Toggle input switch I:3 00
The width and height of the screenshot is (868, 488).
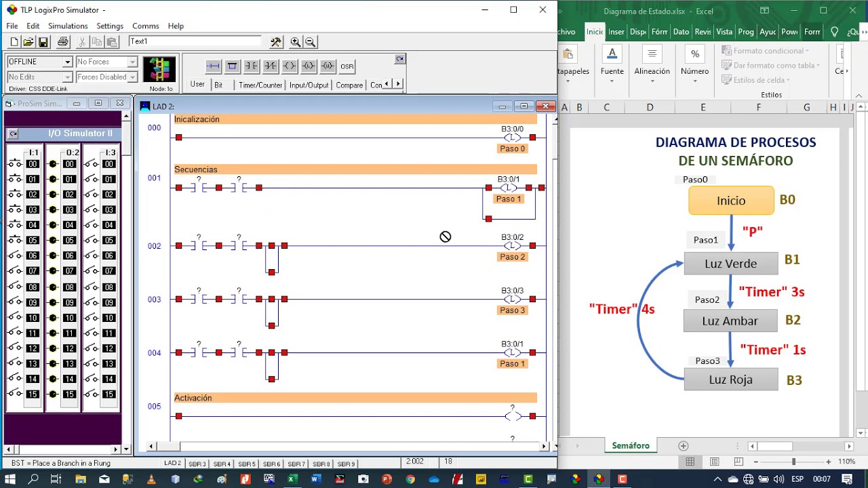coord(92,164)
